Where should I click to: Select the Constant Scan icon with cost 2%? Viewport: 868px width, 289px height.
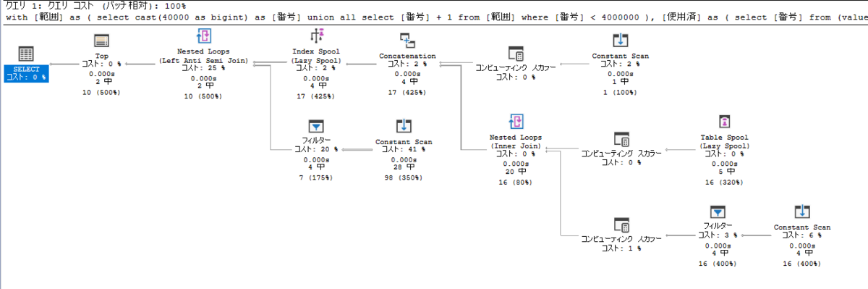pyautogui.click(x=620, y=41)
